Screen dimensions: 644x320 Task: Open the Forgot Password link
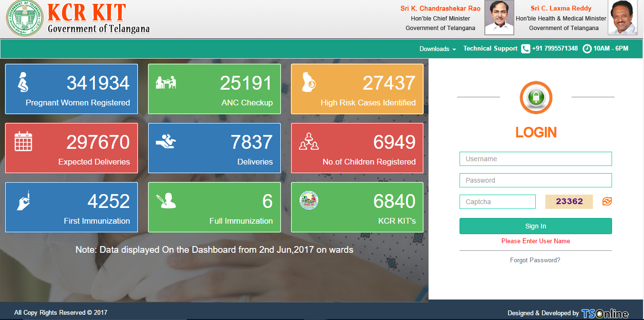coord(535,260)
